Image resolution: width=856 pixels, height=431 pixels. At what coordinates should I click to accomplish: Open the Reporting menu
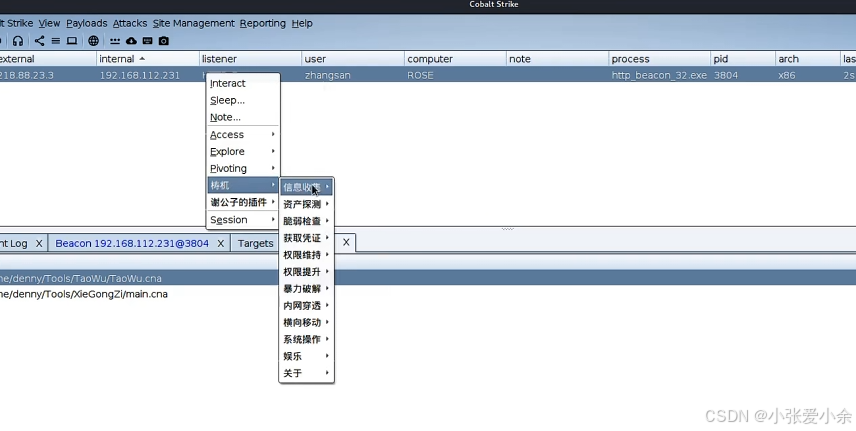coord(263,23)
